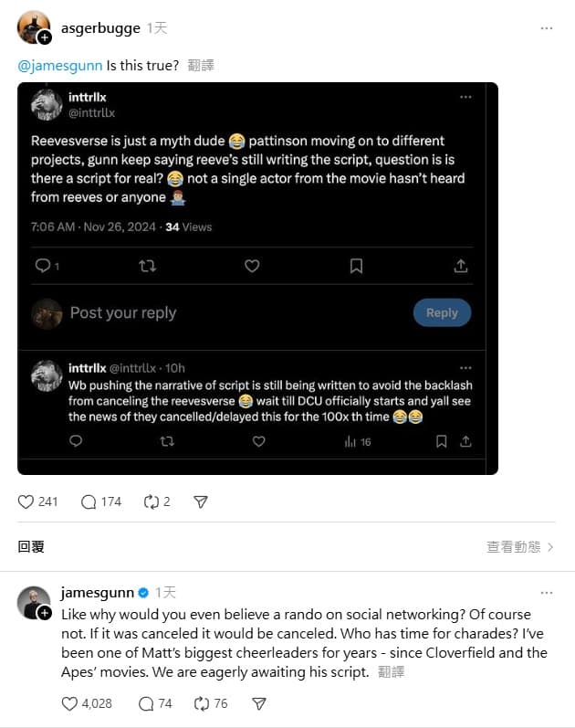Repost jamesgunn's reply with 76 reposts

[x=202, y=704]
